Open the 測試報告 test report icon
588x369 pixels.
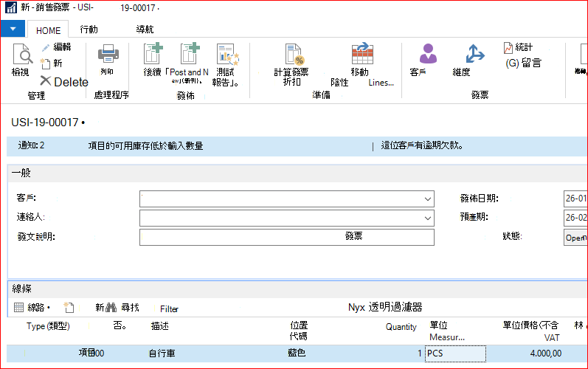227,54
